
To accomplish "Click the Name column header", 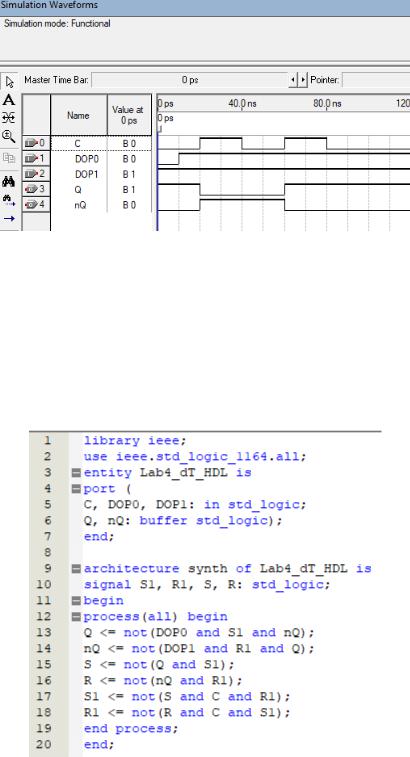I will click(x=79, y=115).
